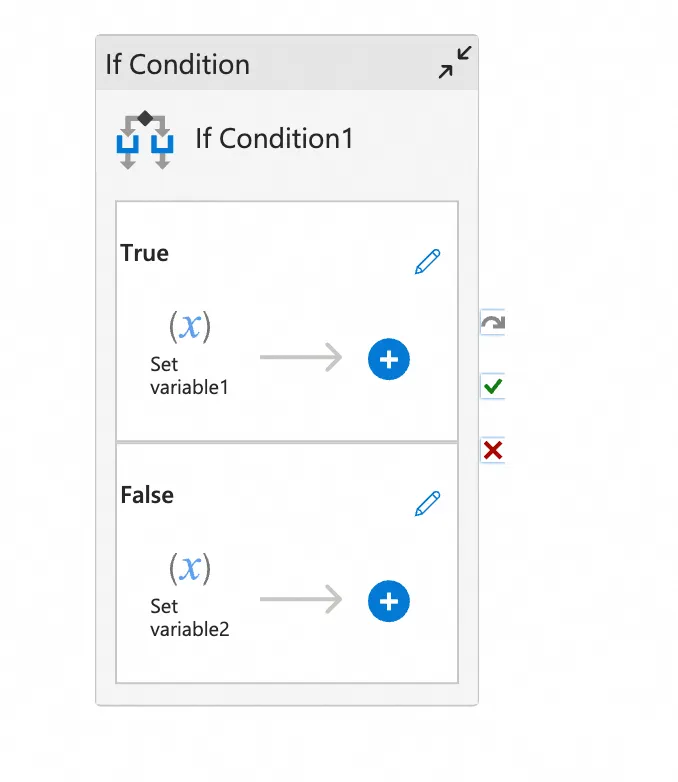Click the Set variable1 text label
This screenshot has height=782, width=678.
tap(189, 375)
